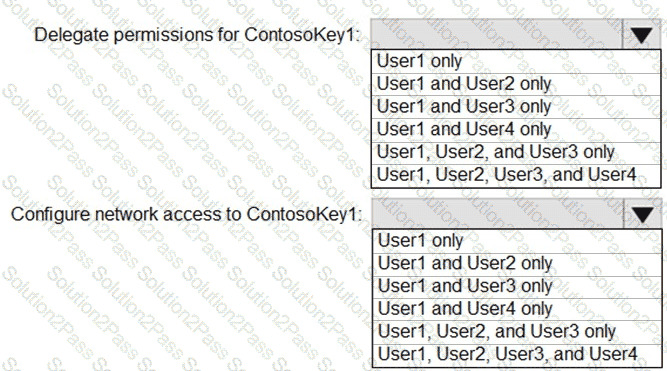Choose 'User1, User2, and User3 only' under Delegate permissions
This screenshot has width=667, height=371.
(516, 152)
